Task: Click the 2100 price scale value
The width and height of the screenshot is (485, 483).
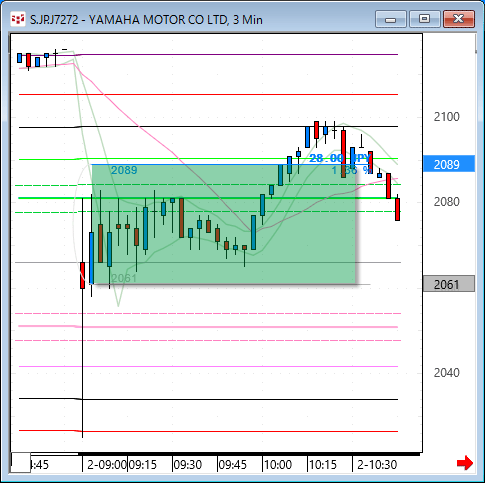Action: coord(446,117)
